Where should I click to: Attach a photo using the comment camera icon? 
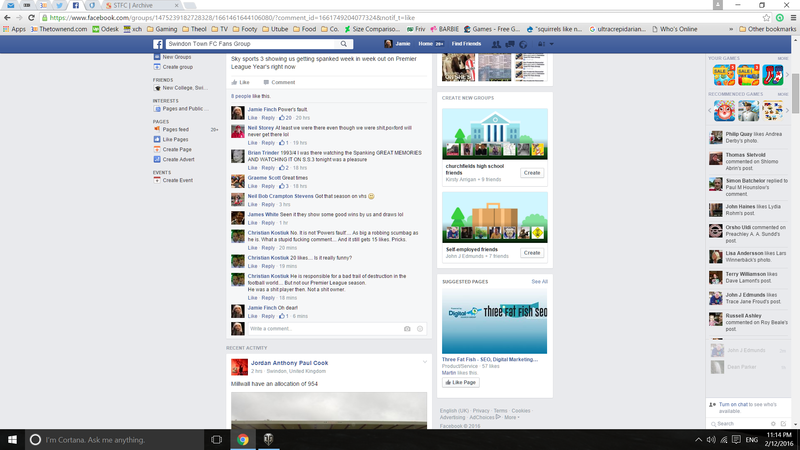(407, 329)
